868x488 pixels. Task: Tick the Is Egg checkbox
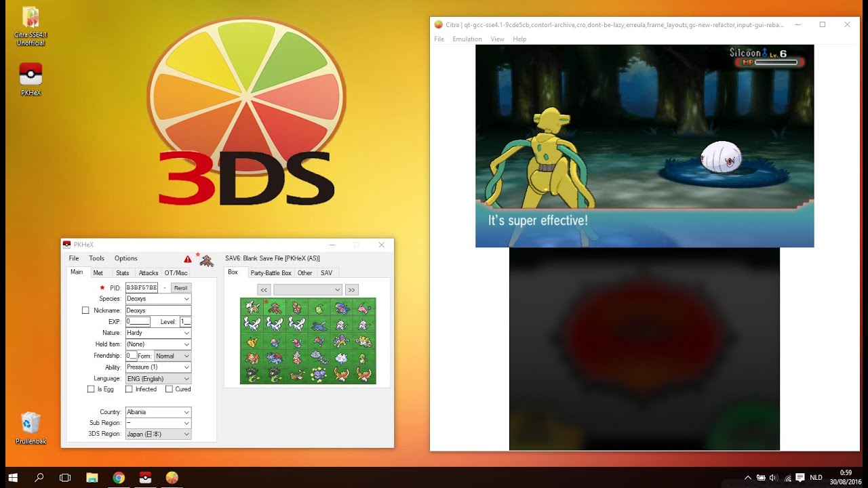point(91,389)
